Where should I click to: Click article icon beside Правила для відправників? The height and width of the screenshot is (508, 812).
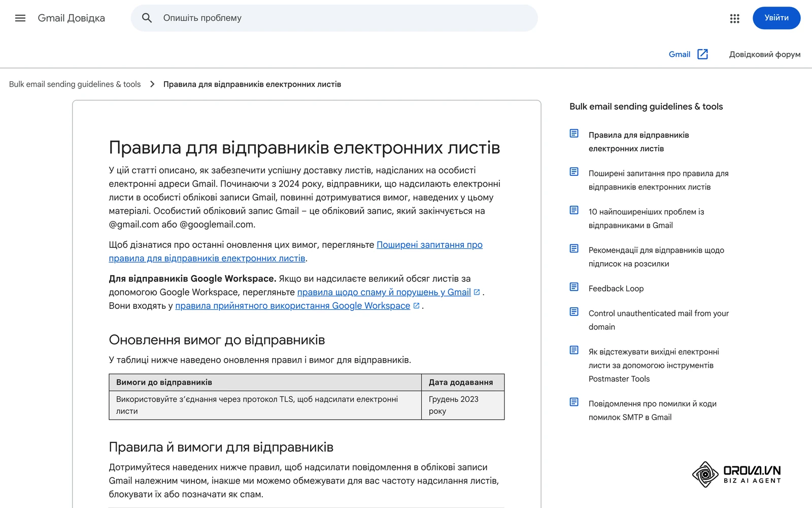574,134
